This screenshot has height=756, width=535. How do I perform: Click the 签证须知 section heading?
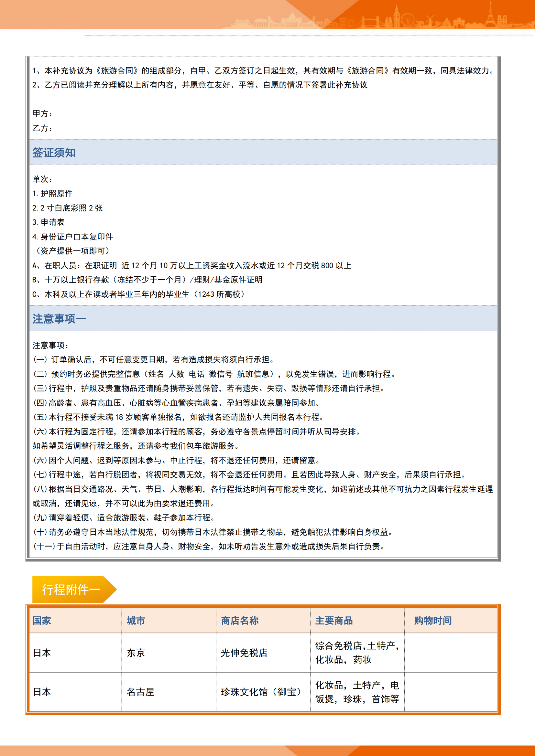tap(54, 153)
